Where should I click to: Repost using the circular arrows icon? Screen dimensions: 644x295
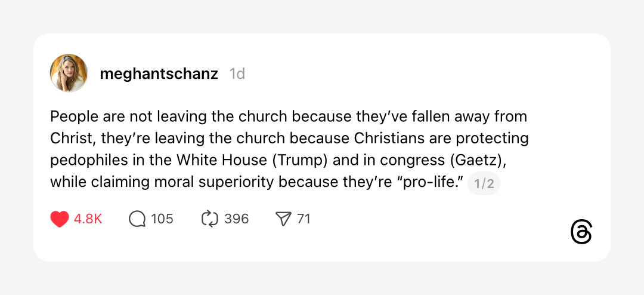click(210, 219)
